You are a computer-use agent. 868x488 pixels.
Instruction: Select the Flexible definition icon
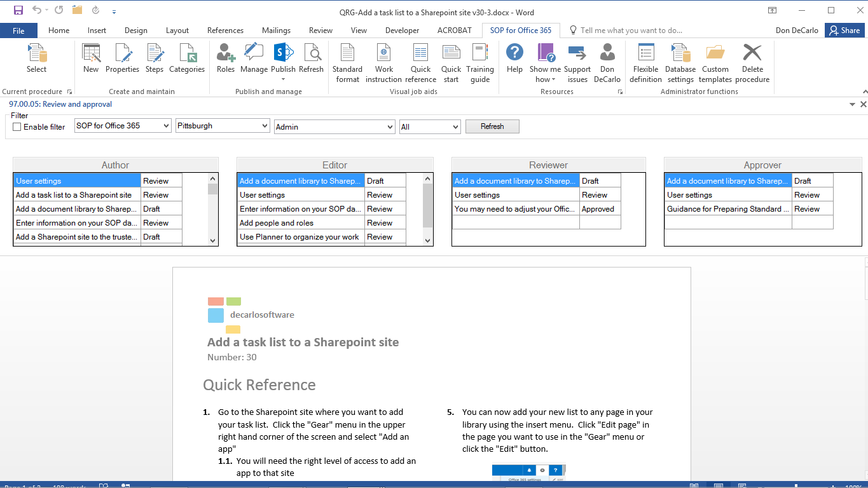click(645, 62)
